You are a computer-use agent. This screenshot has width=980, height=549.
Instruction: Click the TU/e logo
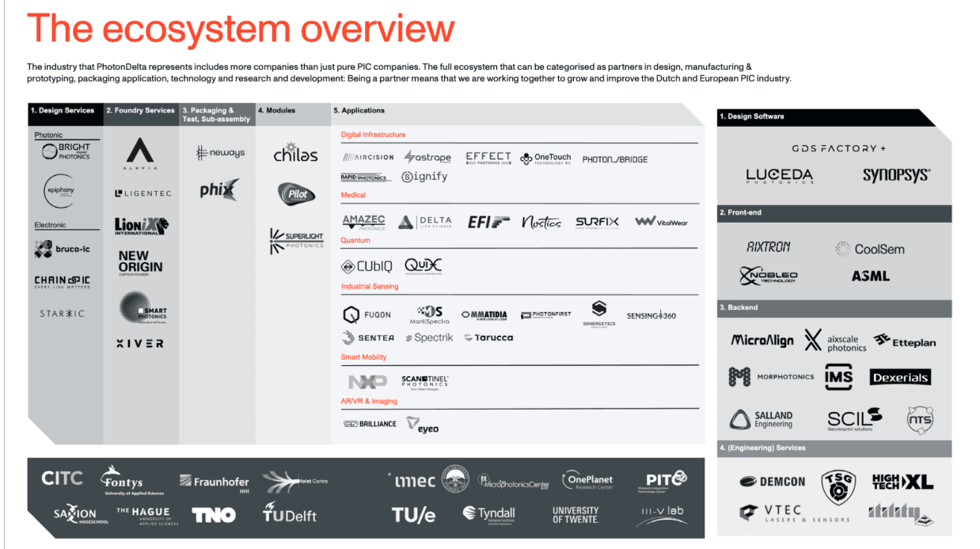pos(413,515)
